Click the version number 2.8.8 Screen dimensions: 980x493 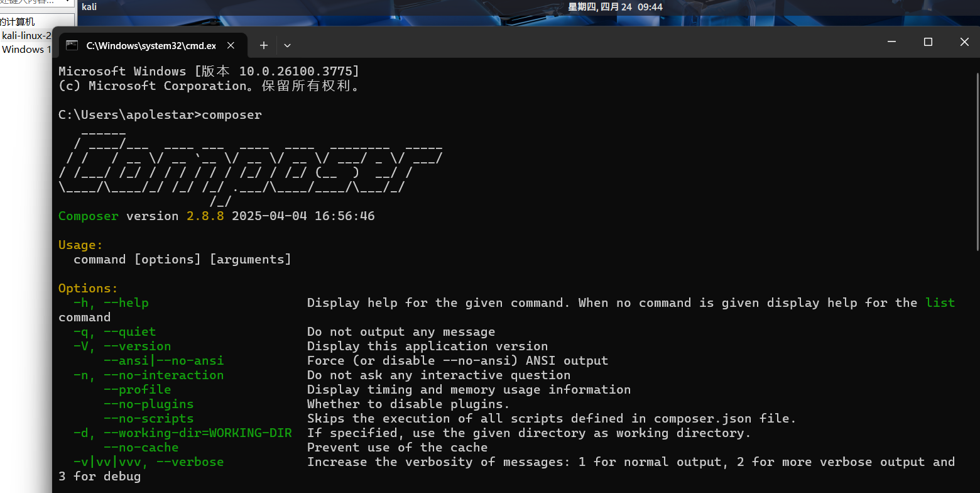[205, 216]
